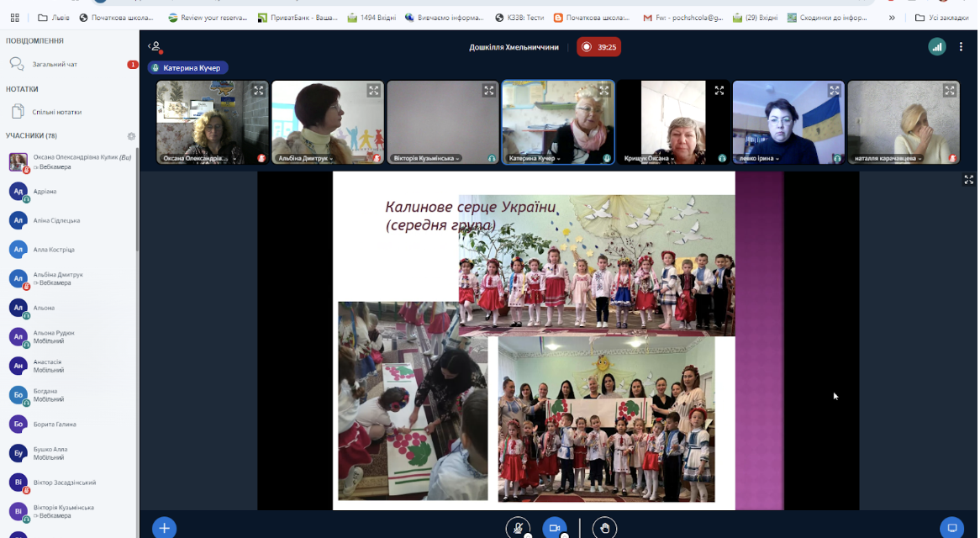Viewport: 980px width, 538px height.
Task: Show more bookmarks with the chevron
Action: (892, 18)
